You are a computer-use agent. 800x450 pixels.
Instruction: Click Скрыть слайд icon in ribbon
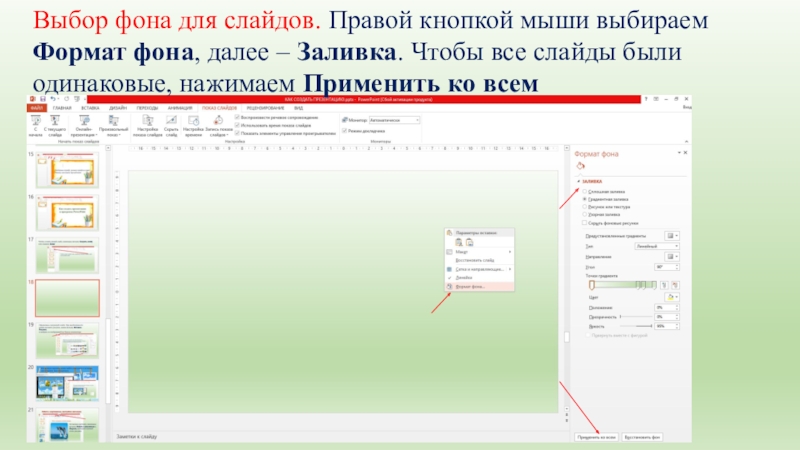pyautogui.click(x=171, y=121)
